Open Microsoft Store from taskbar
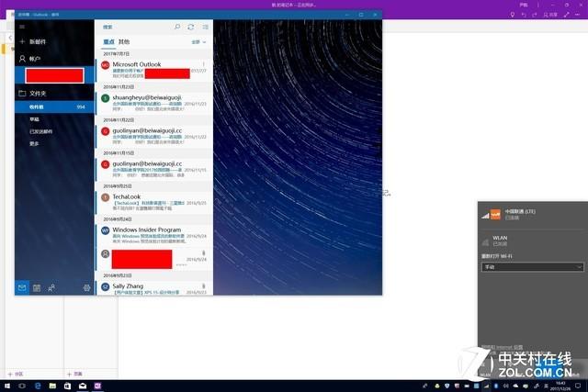 coord(67,386)
